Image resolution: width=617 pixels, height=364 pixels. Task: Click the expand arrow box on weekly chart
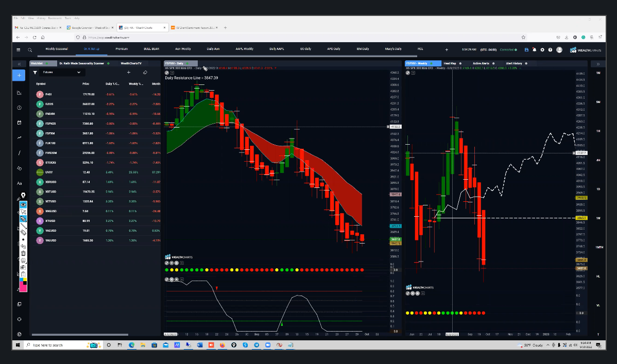413,73
